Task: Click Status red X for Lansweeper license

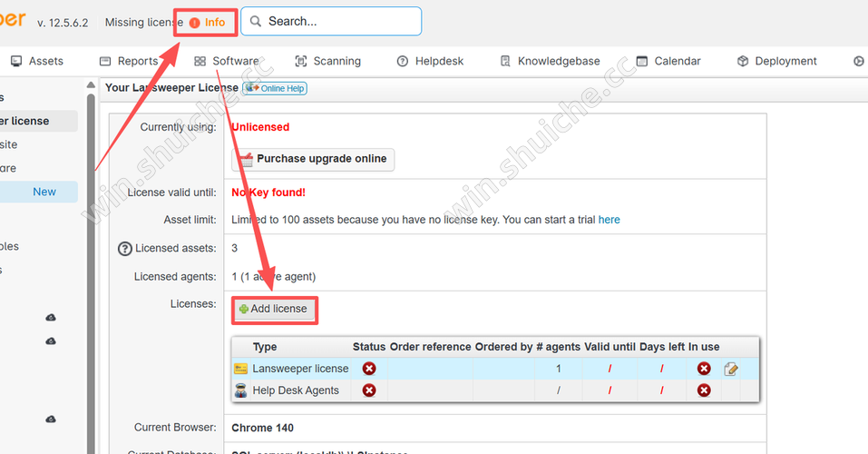Action: click(369, 369)
